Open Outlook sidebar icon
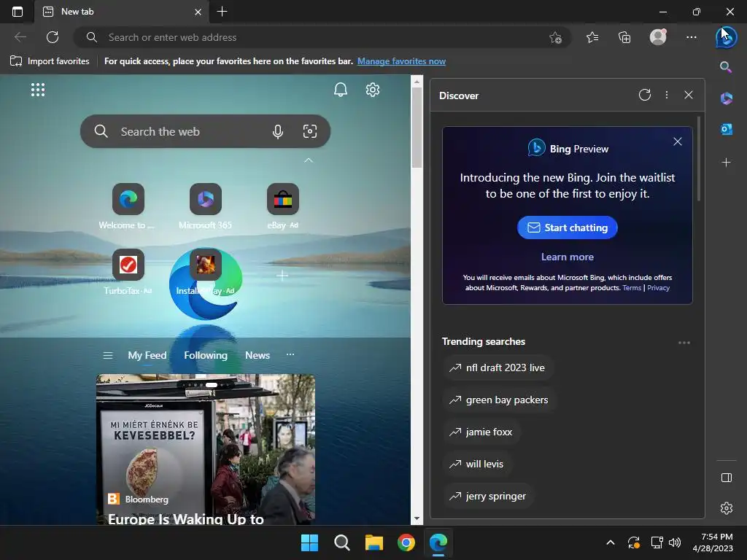The image size is (747, 560). tap(726, 129)
